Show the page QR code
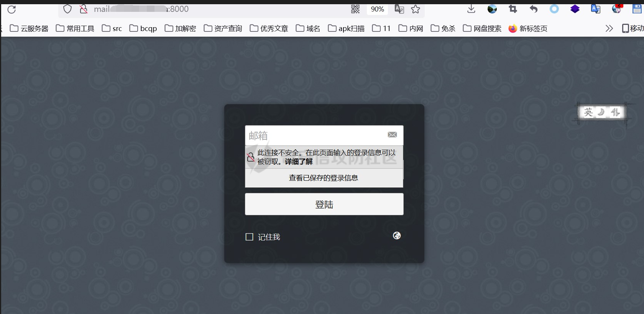Viewport: 644px width, 314px height. pyautogui.click(x=355, y=9)
